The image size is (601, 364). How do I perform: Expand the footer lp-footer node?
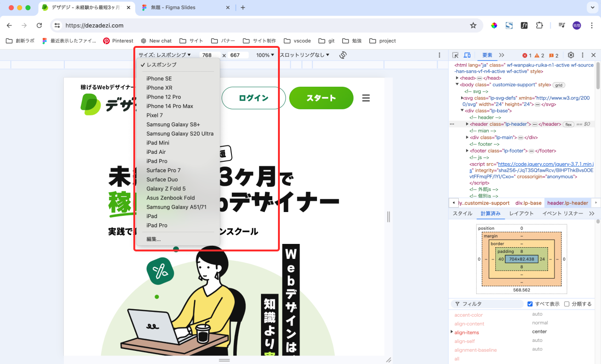[467, 151]
